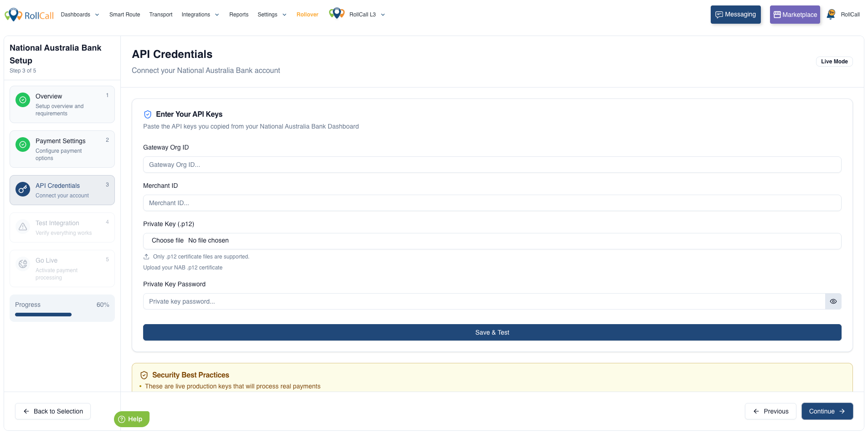Click the shield icon beside Enter Your API Keys
The height and width of the screenshot is (434, 868).
point(148,114)
